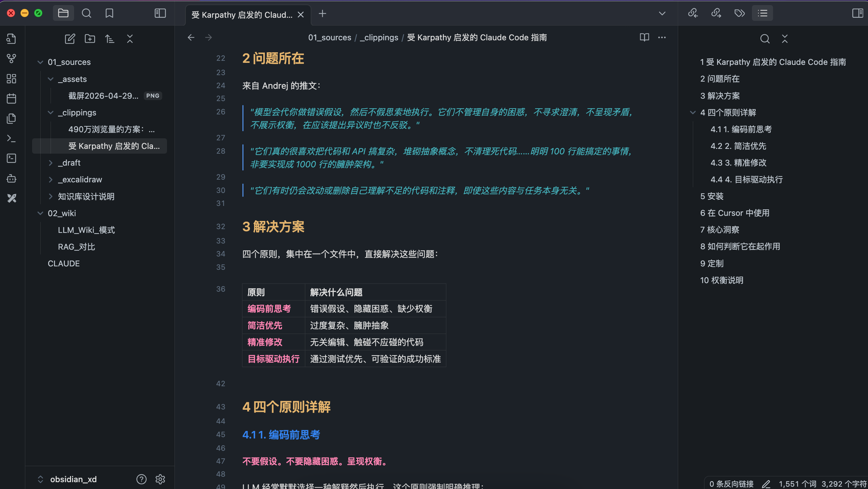Open the RAG_对比 note
The width and height of the screenshot is (868, 489).
tap(76, 247)
